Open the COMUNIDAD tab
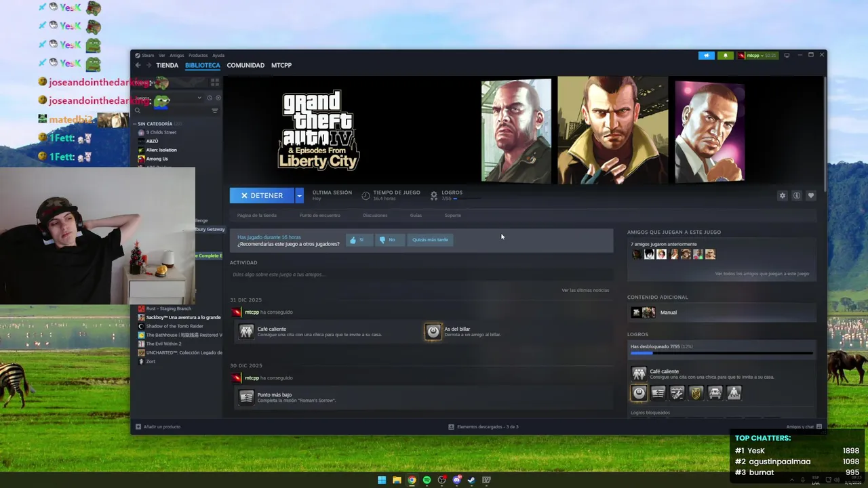868x488 pixels. (x=245, y=65)
